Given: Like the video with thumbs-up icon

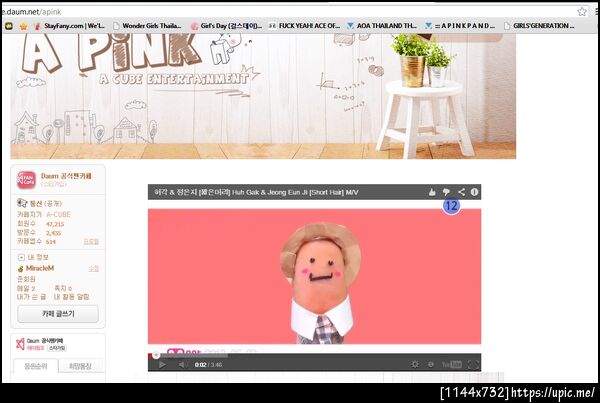Looking at the screenshot, I should coord(432,192).
